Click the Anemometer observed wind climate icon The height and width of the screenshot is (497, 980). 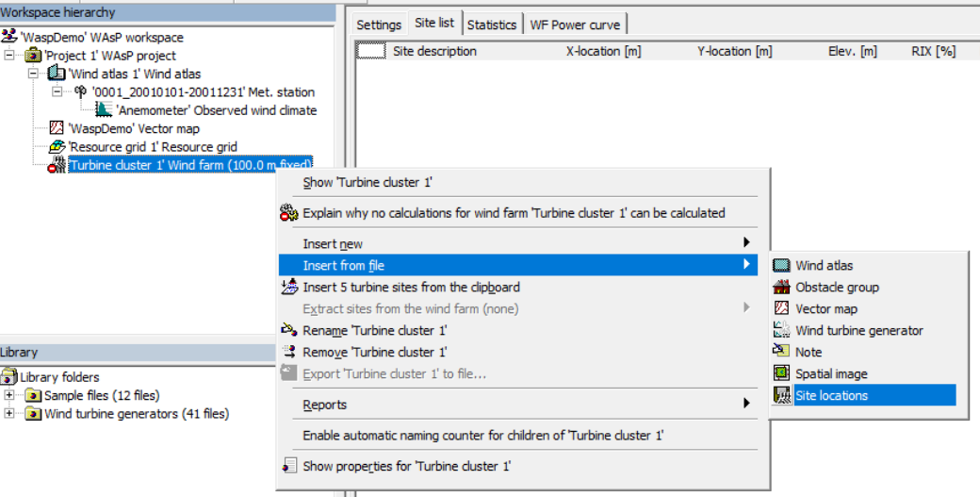(x=103, y=110)
